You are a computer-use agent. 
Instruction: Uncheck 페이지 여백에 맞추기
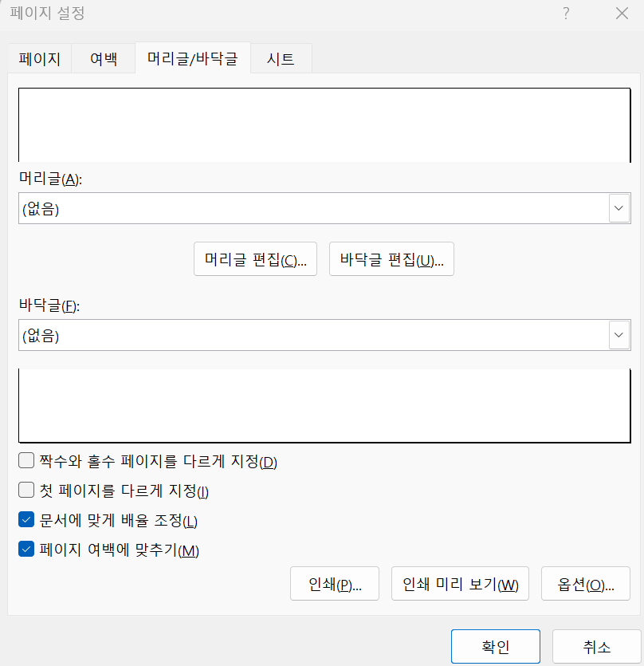tap(25, 550)
